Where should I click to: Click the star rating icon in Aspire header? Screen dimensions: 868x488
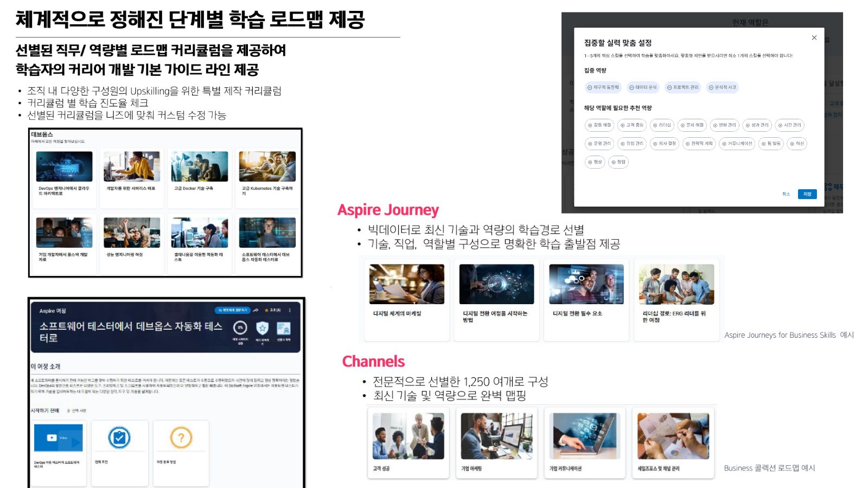point(267,310)
